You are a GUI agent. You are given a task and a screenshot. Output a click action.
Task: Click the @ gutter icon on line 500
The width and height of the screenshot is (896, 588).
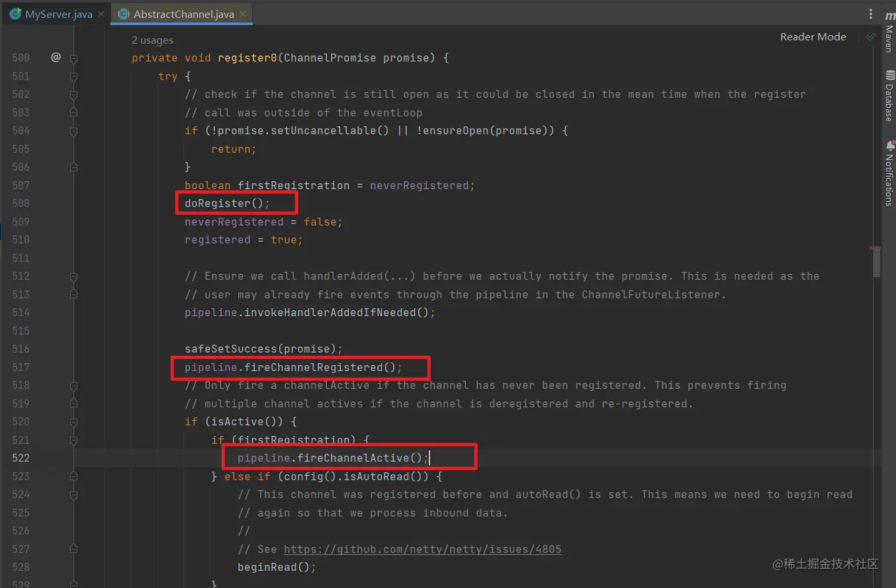pos(56,58)
